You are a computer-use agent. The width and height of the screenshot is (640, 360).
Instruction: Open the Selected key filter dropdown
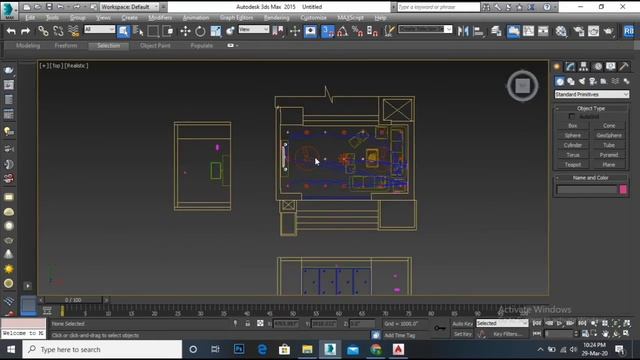point(502,323)
